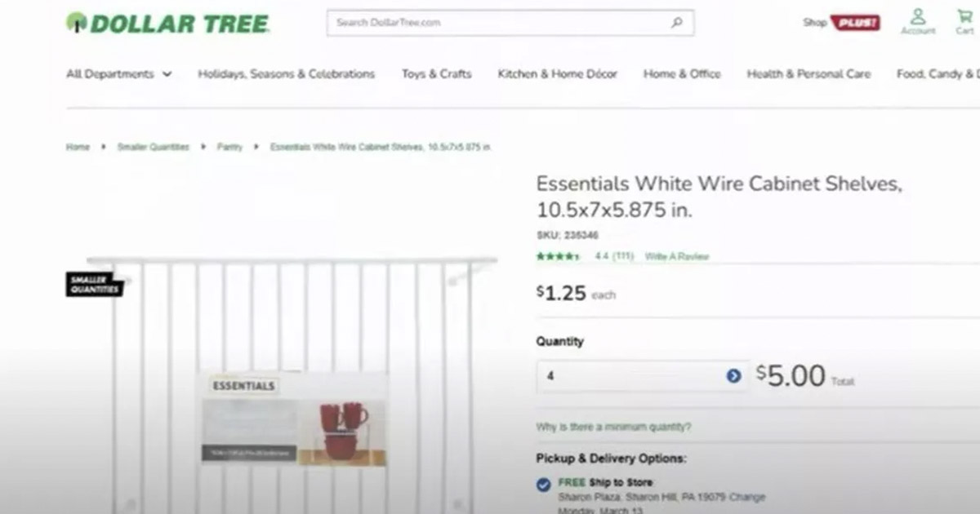The height and width of the screenshot is (514, 980).
Task: Click the Write A Review link
Action: coord(676,255)
